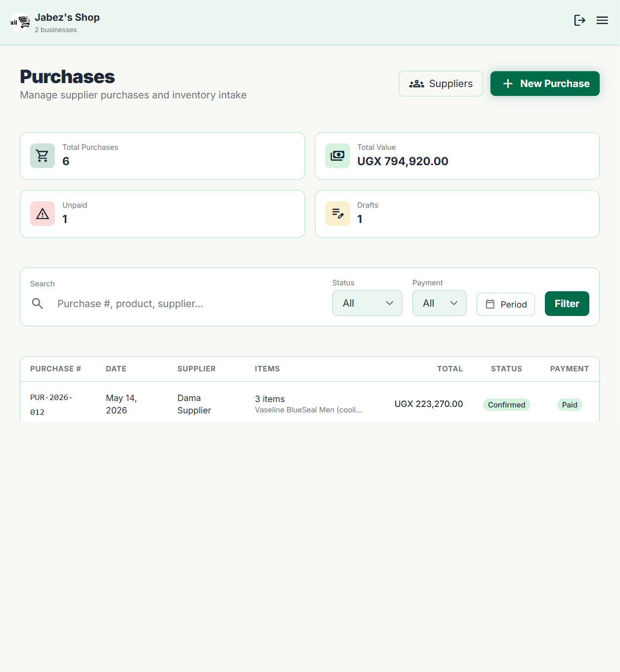This screenshot has height=672, width=620.
Task: Click the logout icon in header
Action: (579, 20)
